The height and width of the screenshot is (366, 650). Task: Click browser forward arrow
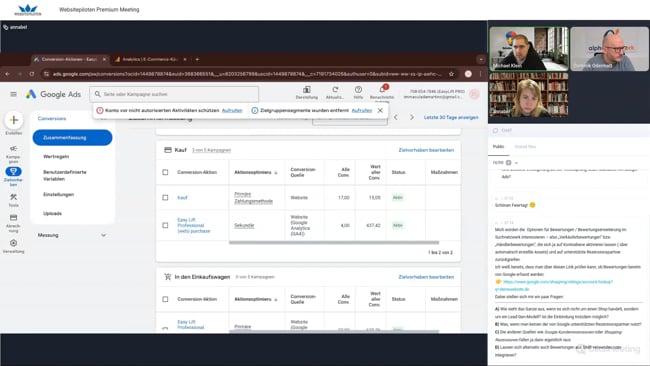19,74
